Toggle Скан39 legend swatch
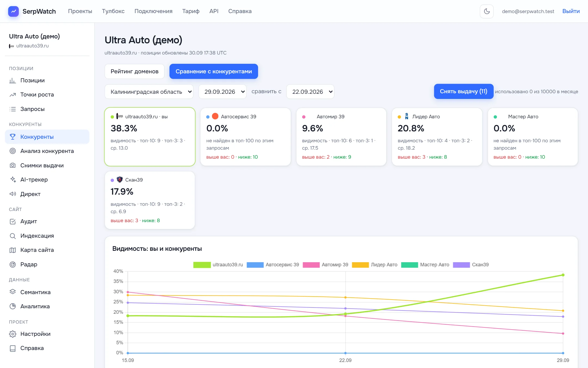 pos(461,265)
